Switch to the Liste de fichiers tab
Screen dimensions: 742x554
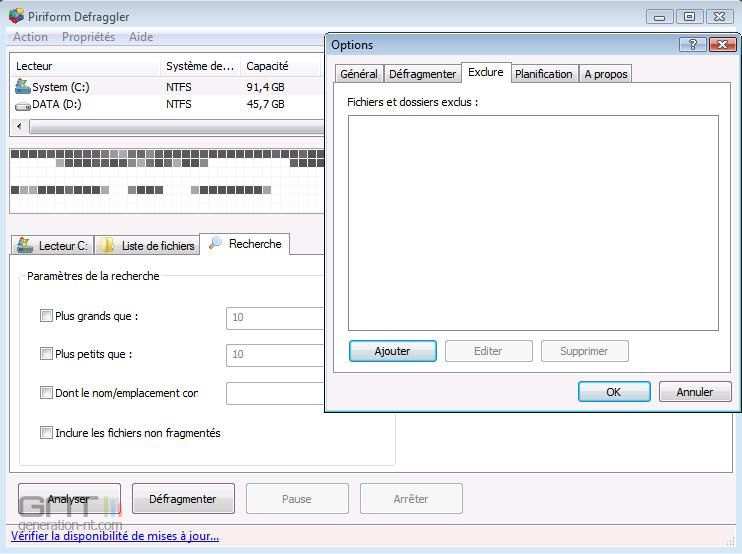click(x=147, y=245)
